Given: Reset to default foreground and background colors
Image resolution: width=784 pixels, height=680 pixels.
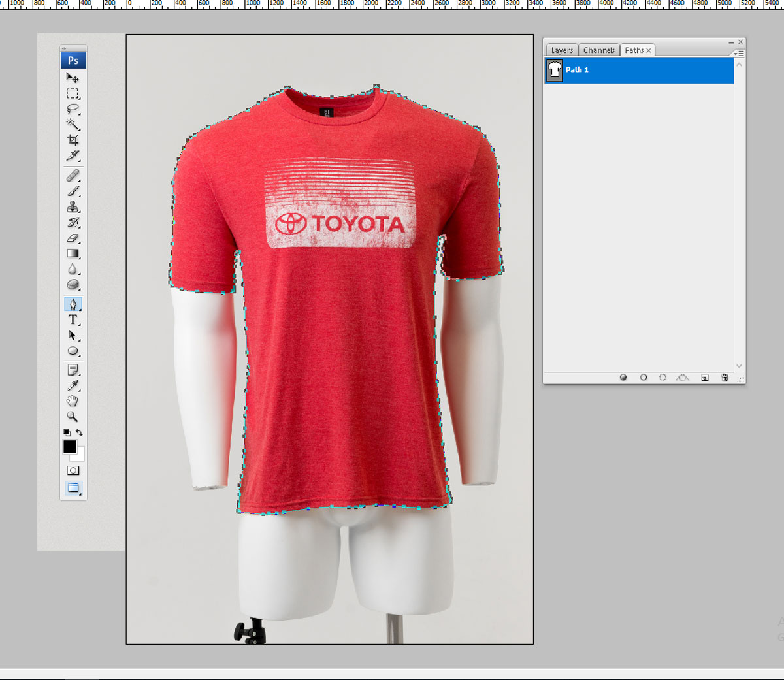Looking at the screenshot, I should click(67, 432).
